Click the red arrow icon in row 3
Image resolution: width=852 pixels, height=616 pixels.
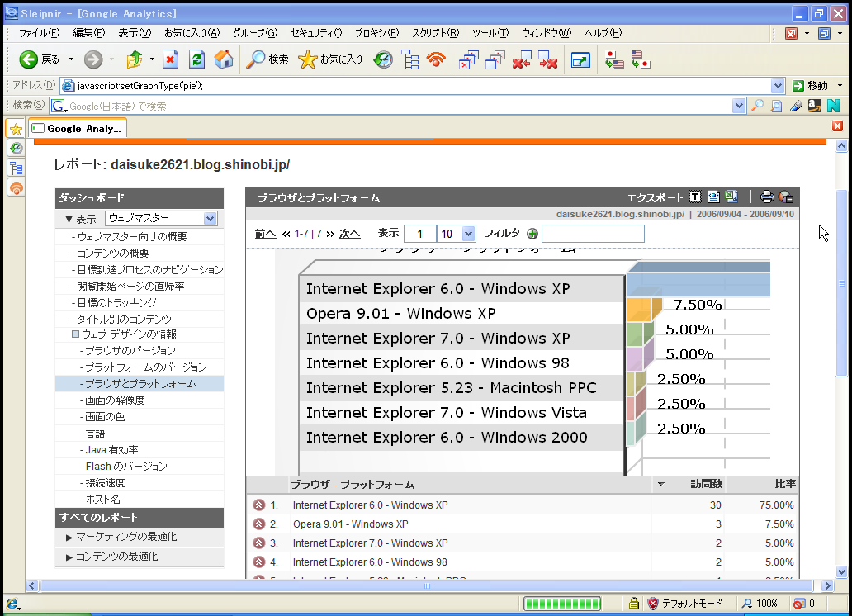tap(259, 543)
